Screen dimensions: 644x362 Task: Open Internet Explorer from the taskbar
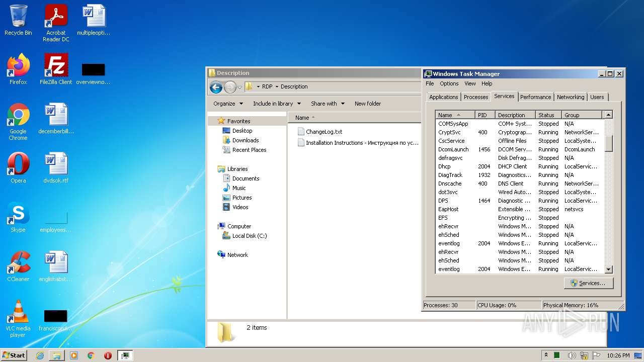click(x=40, y=355)
